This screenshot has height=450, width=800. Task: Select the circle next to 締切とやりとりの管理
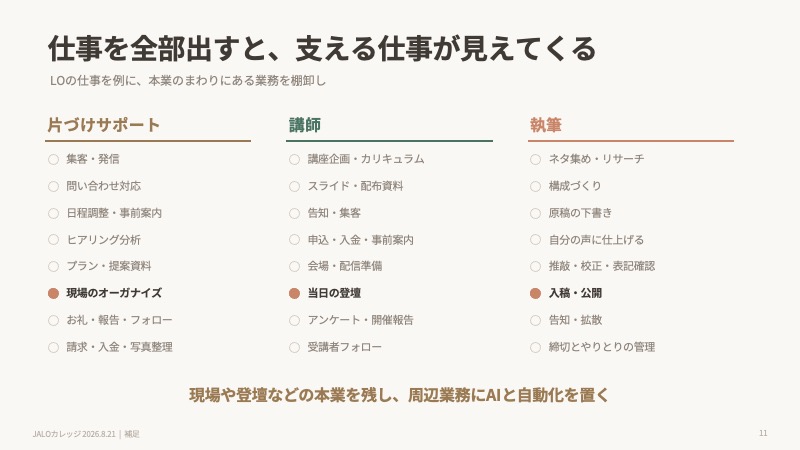point(535,347)
